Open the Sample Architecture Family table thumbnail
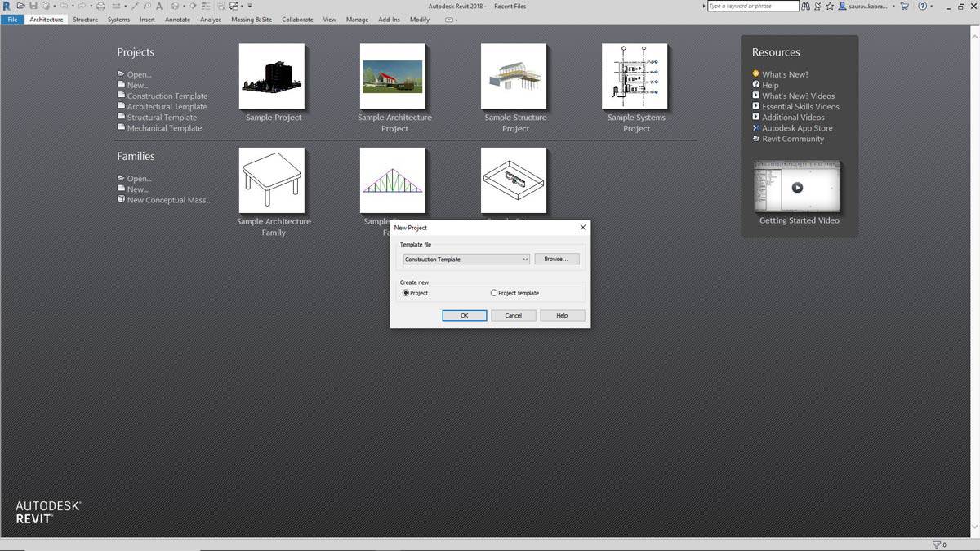The height and width of the screenshot is (551, 980). (272, 180)
